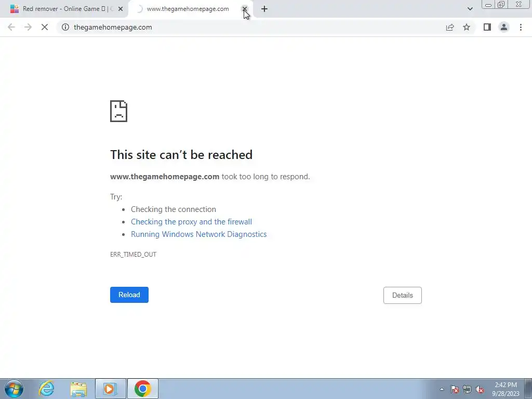Image resolution: width=532 pixels, height=399 pixels.
Task: Open Action Center flag icon
Action: point(455,389)
